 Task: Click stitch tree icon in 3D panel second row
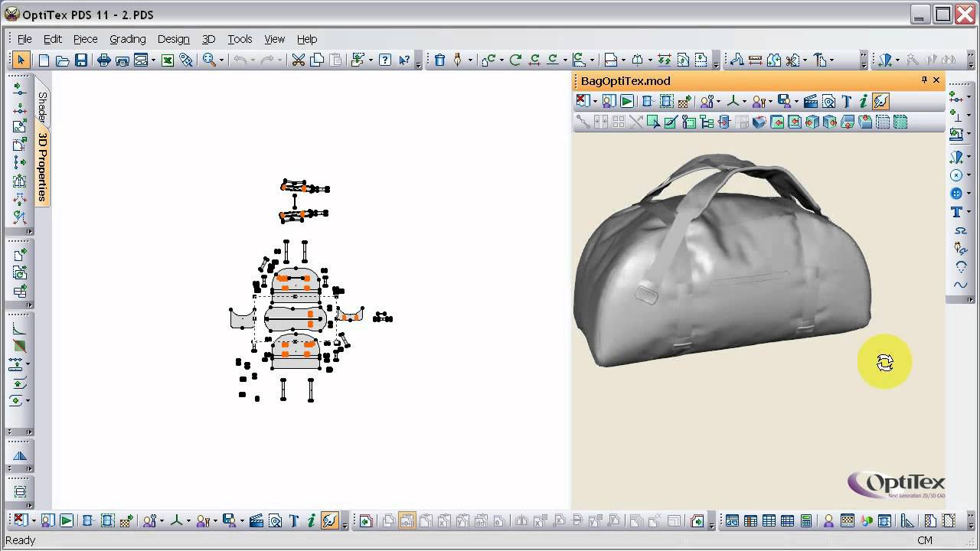[707, 122]
